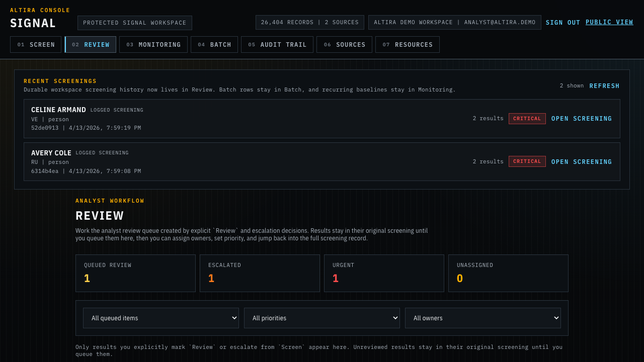This screenshot has height=362, width=644.
Task: Go to the 06 SOURCES tab
Action: point(344,44)
